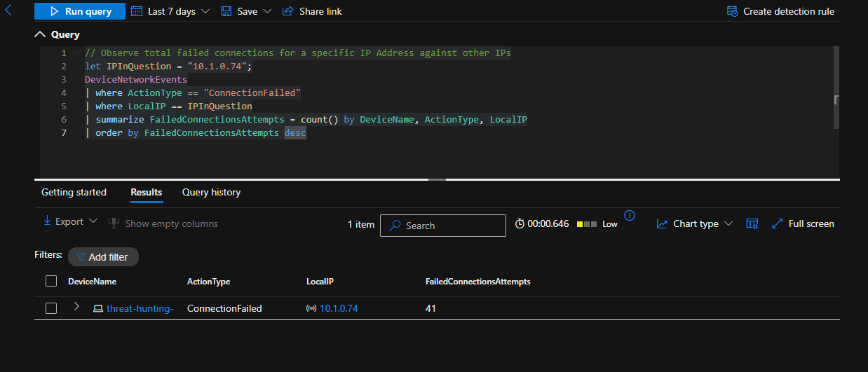Viewport: 868px width, 372px height.
Task: Click the Export download arrow icon
Action: pyautogui.click(x=48, y=221)
